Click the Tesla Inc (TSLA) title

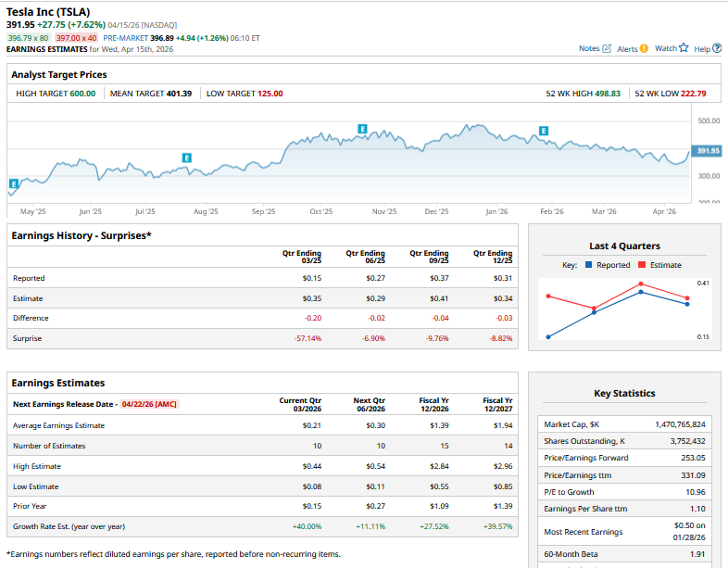pyautogui.click(x=50, y=11)
